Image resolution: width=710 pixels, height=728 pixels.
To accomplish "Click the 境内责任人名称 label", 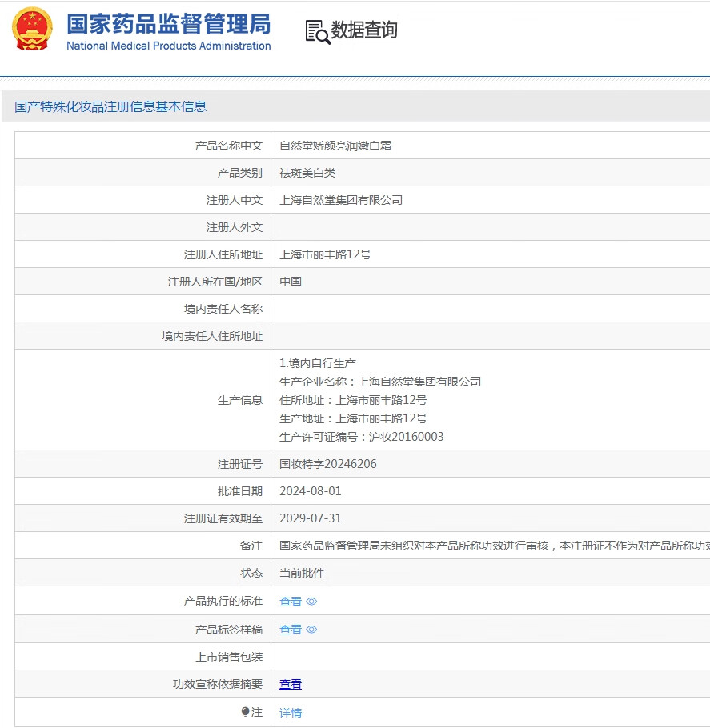I will pyautogui.click(x=223, y=309).
